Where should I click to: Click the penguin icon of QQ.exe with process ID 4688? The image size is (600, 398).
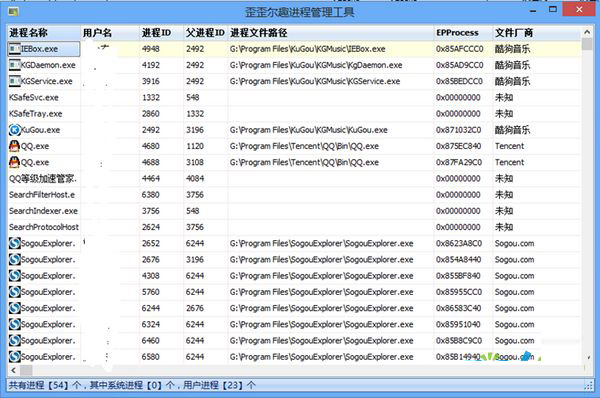click(15, 162)
